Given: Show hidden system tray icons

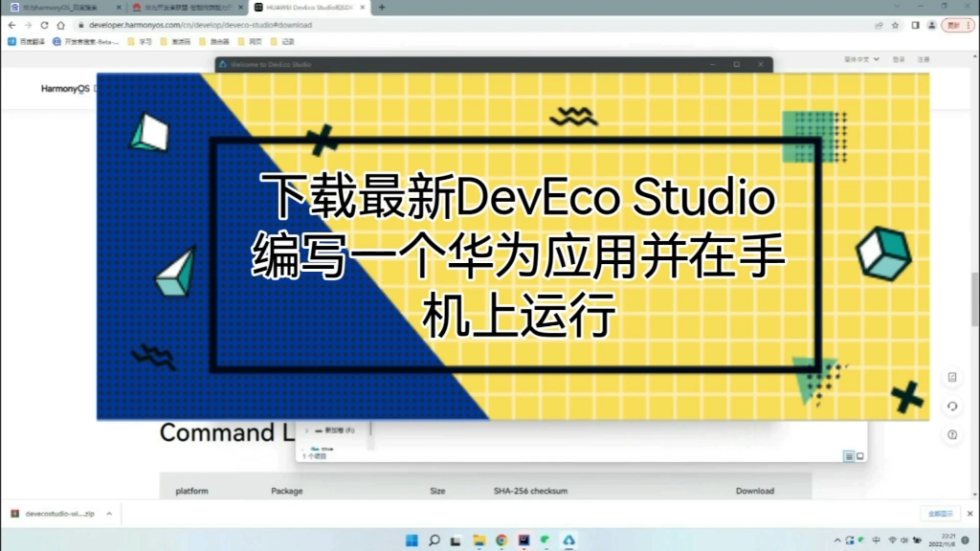Looking at the screenshot, I should click(x=836, y=540).
